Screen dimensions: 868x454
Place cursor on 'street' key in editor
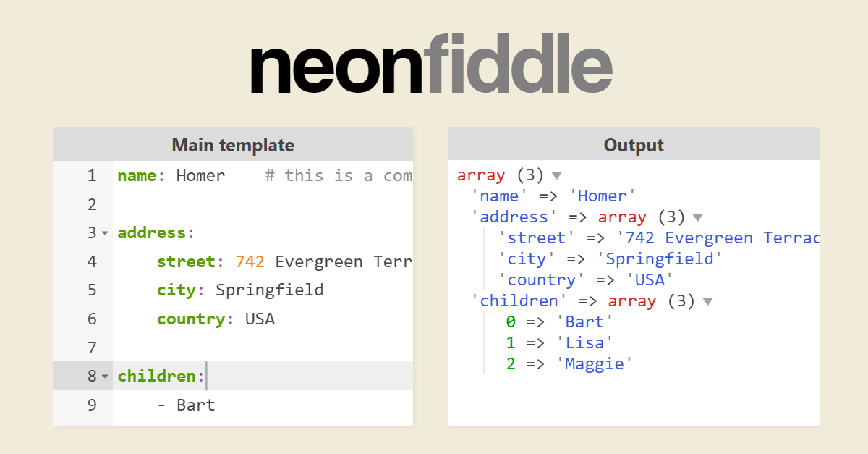click(186, 261)
